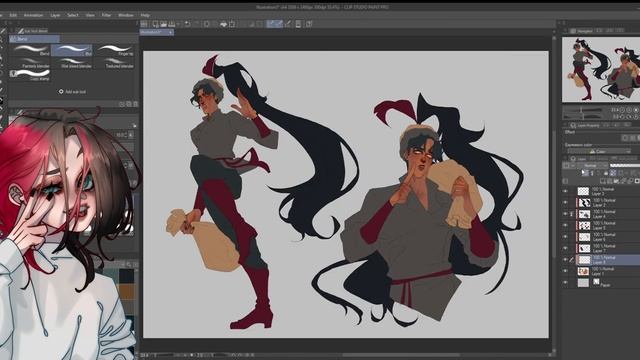Select the Blend sub tool group tab

(x=35, y=39)
